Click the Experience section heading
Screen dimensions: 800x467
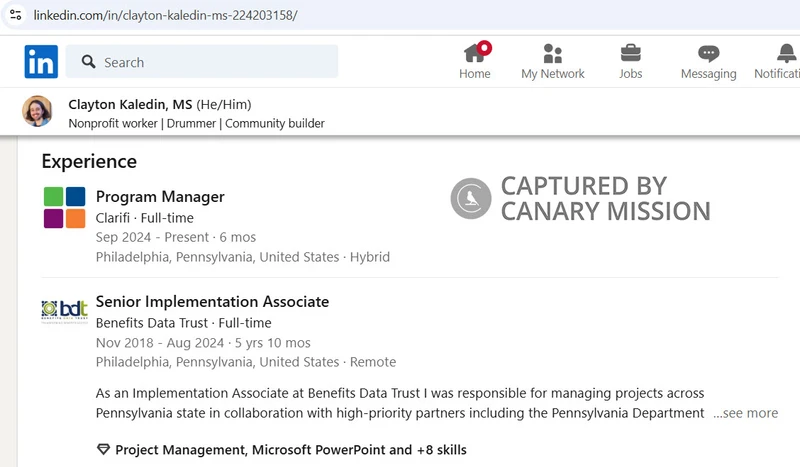click(x=89, y=161)
